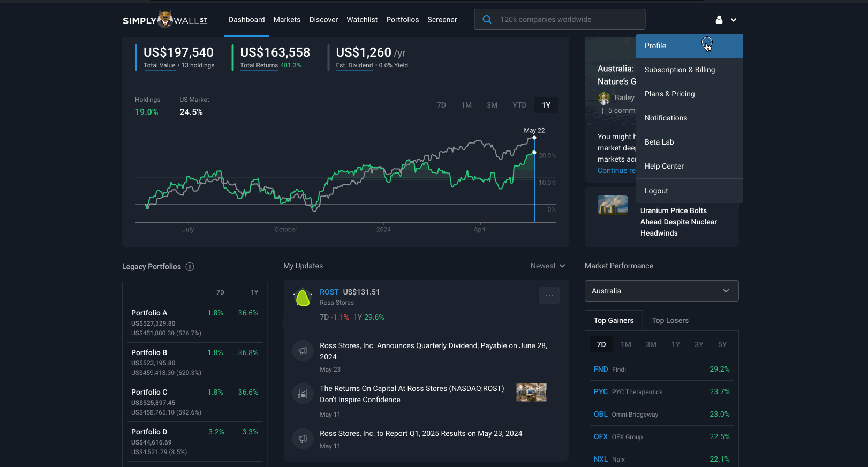Viewport: 868px width, 467px height.
Task: Open Beta Lab
Action: (690, 142)
